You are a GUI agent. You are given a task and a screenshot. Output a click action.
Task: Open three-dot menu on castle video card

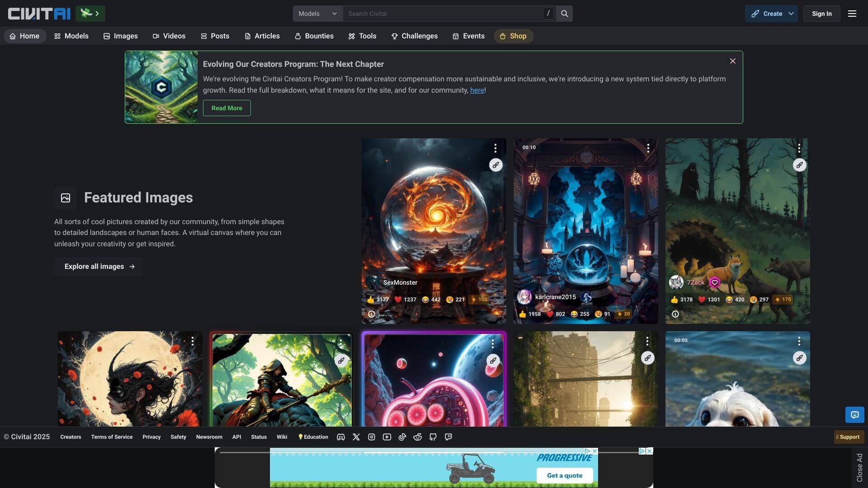pos(648,148)
